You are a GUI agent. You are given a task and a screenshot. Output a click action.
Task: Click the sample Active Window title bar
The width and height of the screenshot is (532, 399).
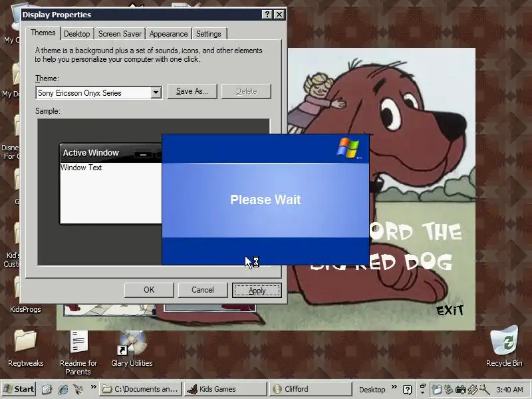click(110, 153)
